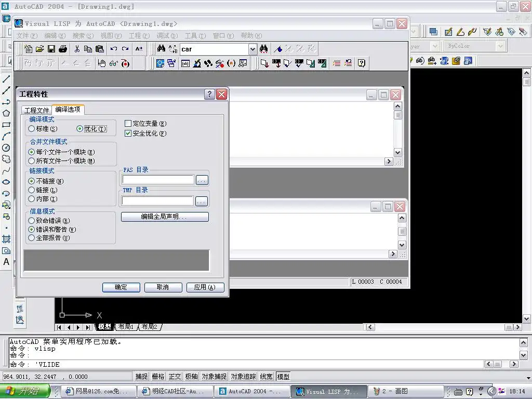Image resolution: width=532 pixels, height=399 pixels.
Task: Click the Print icon in Visual LISP toolbar
Action: coord(63,49)
